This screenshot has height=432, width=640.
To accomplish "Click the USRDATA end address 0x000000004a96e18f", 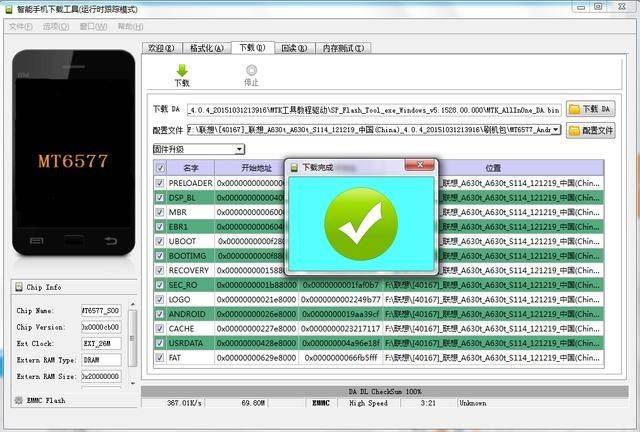I will click(341, 343).
